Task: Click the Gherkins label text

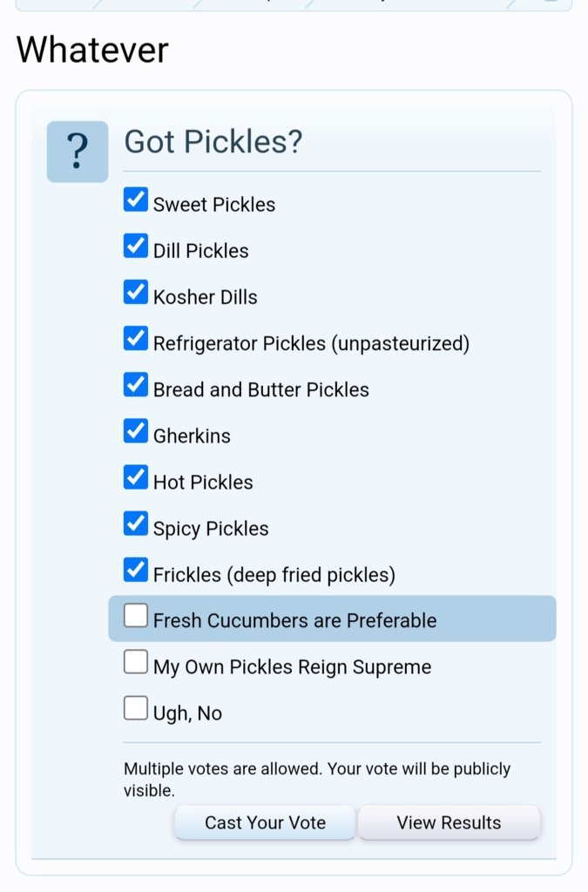Action: 192,436
